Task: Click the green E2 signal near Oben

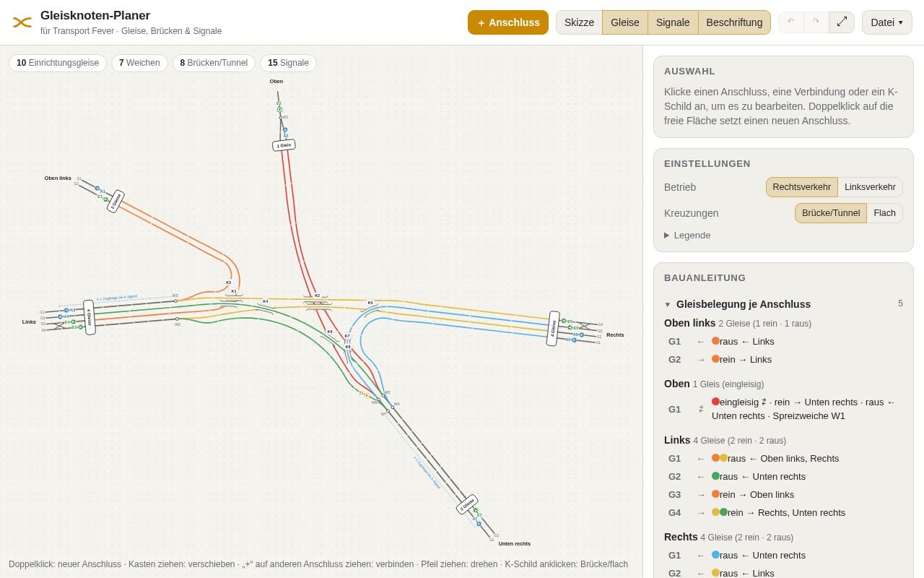Action: point(279,108)
